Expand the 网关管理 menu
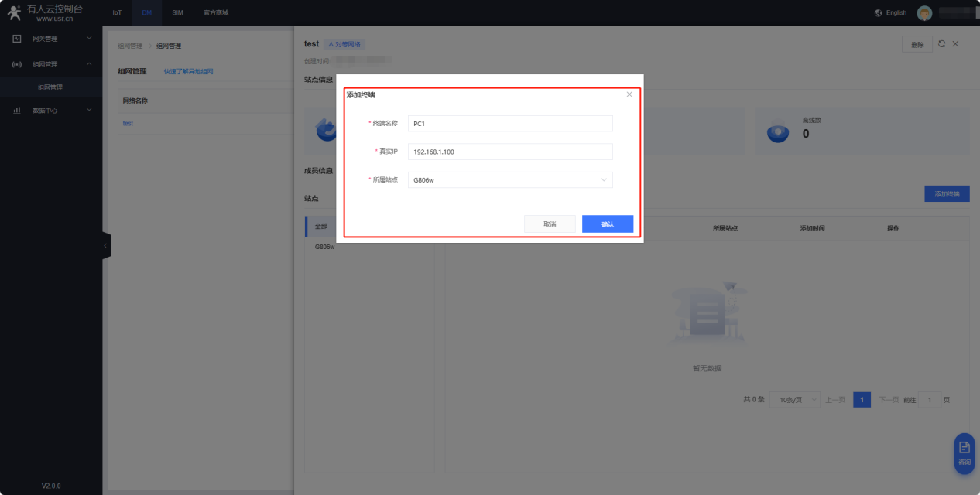 88,39
